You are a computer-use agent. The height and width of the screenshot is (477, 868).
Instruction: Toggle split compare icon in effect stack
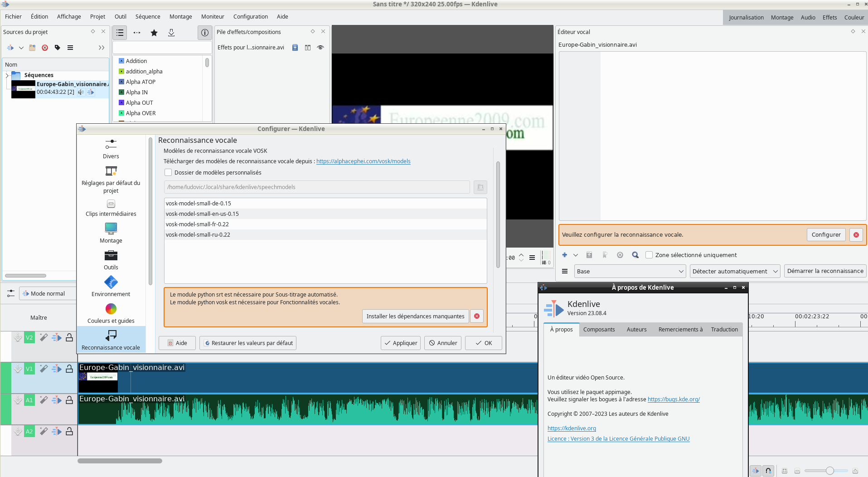click(x=308, y=48)
